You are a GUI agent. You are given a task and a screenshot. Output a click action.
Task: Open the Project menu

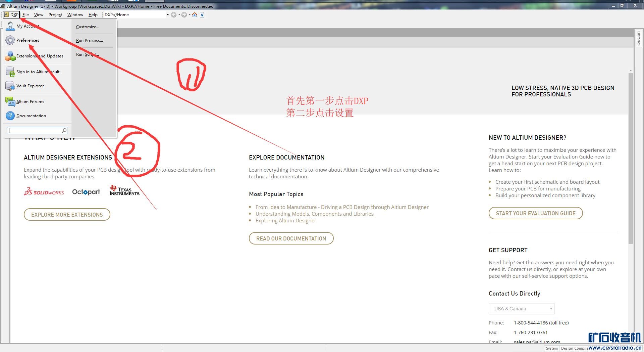[55, 14]
